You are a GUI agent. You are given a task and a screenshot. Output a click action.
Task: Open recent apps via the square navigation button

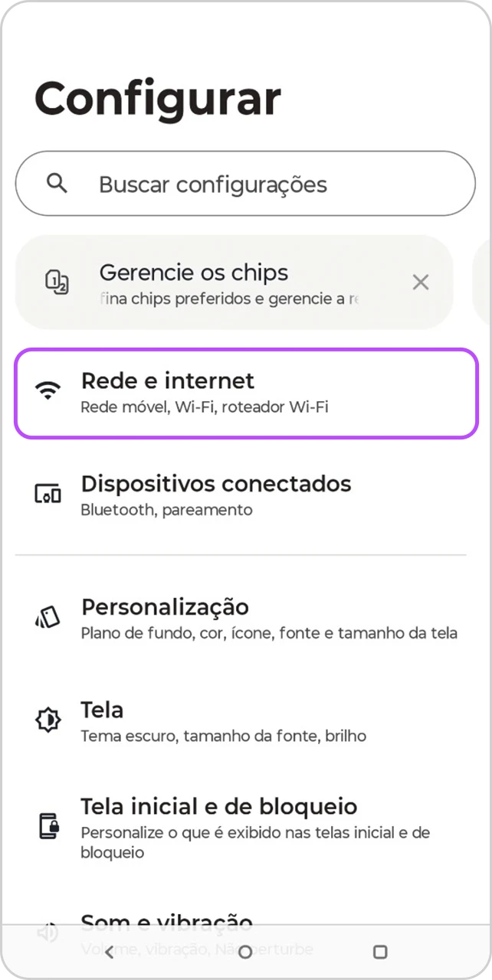pyautogui.click(x=380, y=952)
